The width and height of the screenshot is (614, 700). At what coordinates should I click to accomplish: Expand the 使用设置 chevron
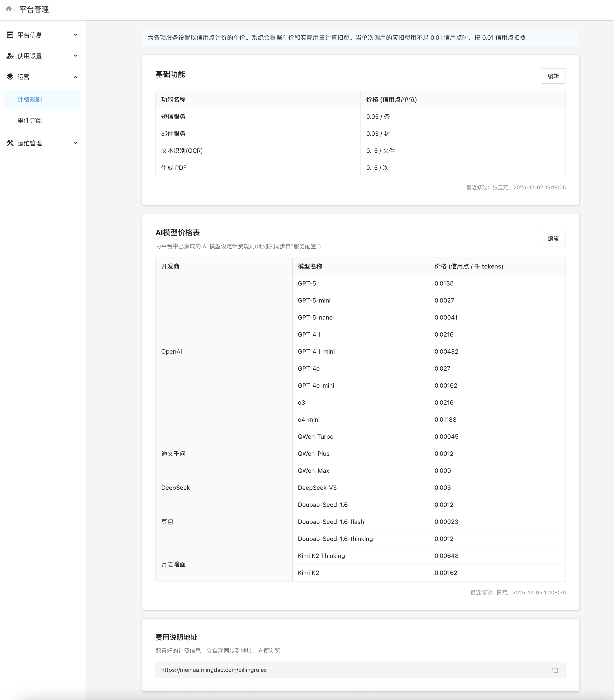tap(75, 55)
